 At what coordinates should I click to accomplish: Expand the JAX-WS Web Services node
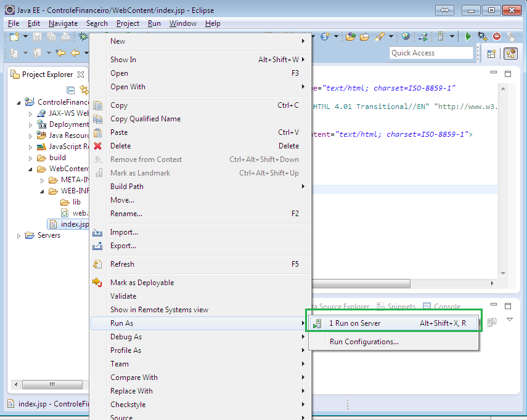(x=31, y=114)
